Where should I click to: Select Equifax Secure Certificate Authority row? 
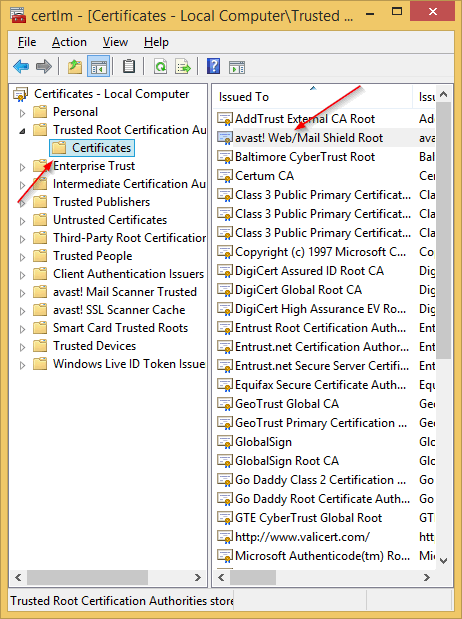pos(320,385)
